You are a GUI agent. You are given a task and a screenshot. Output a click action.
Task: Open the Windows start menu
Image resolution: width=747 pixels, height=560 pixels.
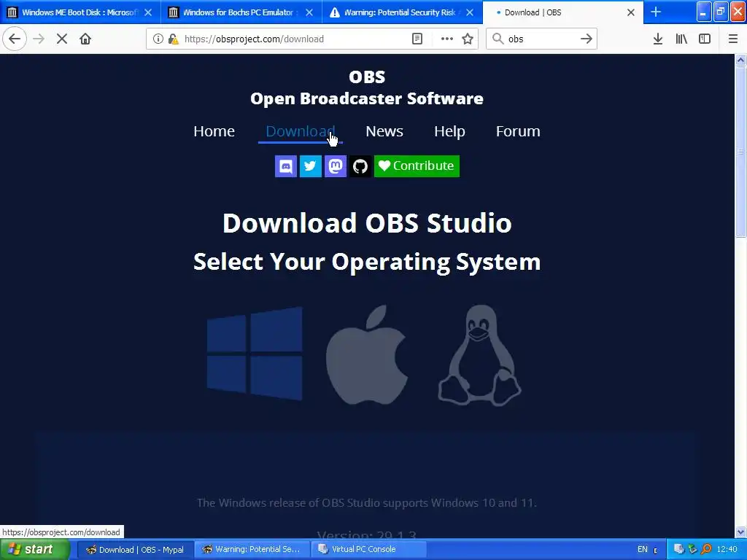34,549
